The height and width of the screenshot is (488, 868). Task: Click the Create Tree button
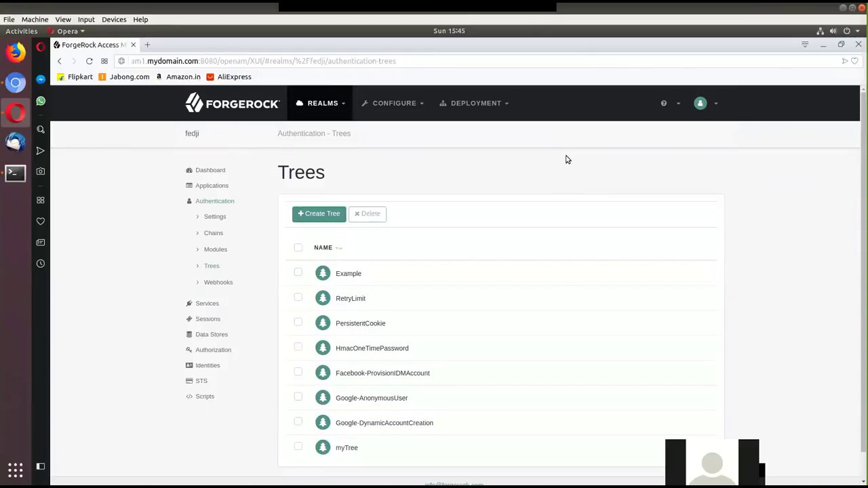[x=319, y=213]
